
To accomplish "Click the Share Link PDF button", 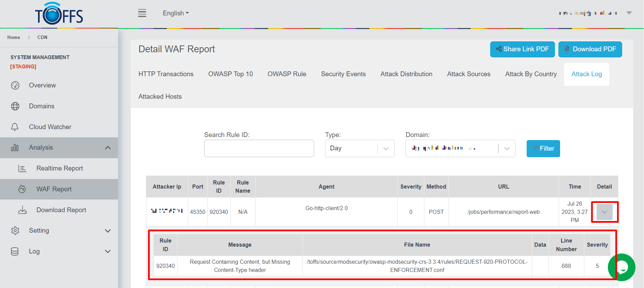I will point(522,49).
